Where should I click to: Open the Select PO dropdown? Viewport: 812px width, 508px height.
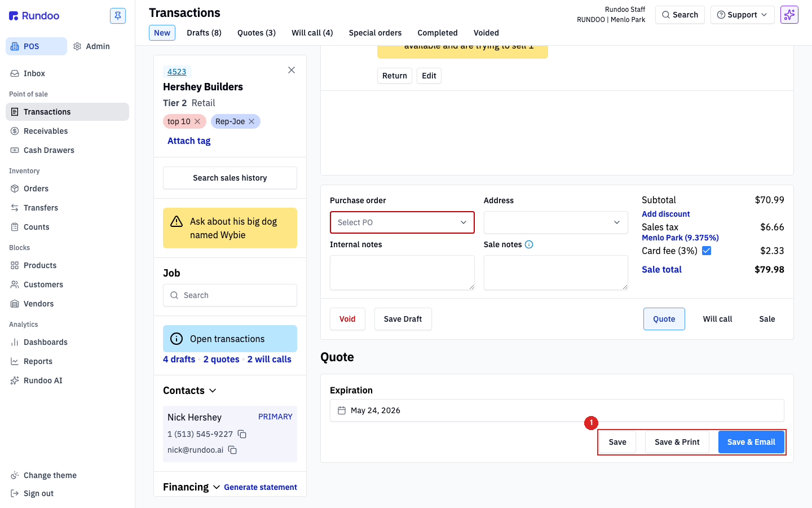[x=402, y=222]
